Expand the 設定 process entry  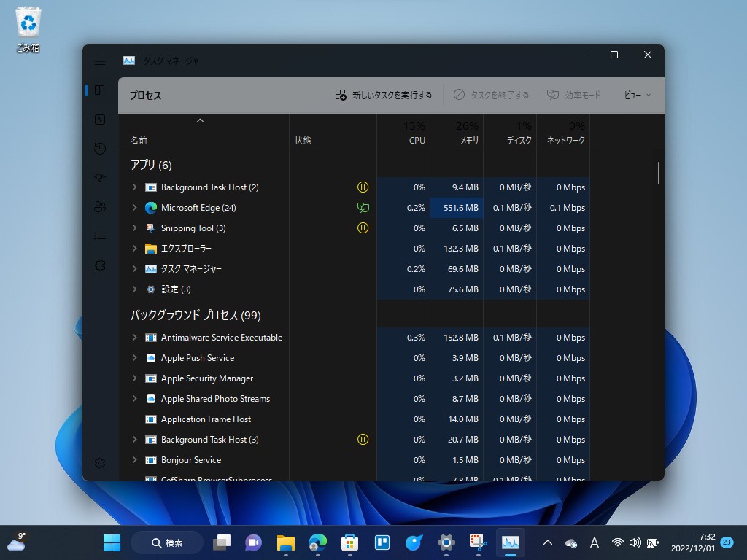134,289
